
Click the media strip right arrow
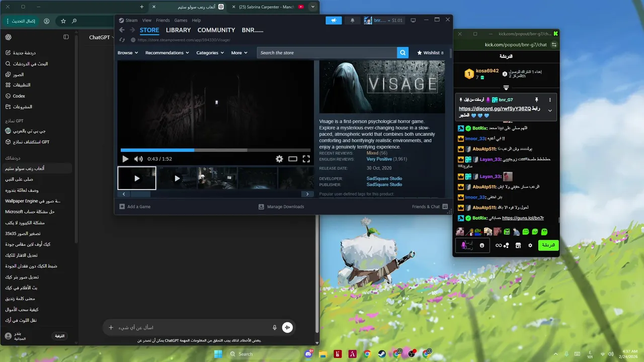[x=307, y=194]
